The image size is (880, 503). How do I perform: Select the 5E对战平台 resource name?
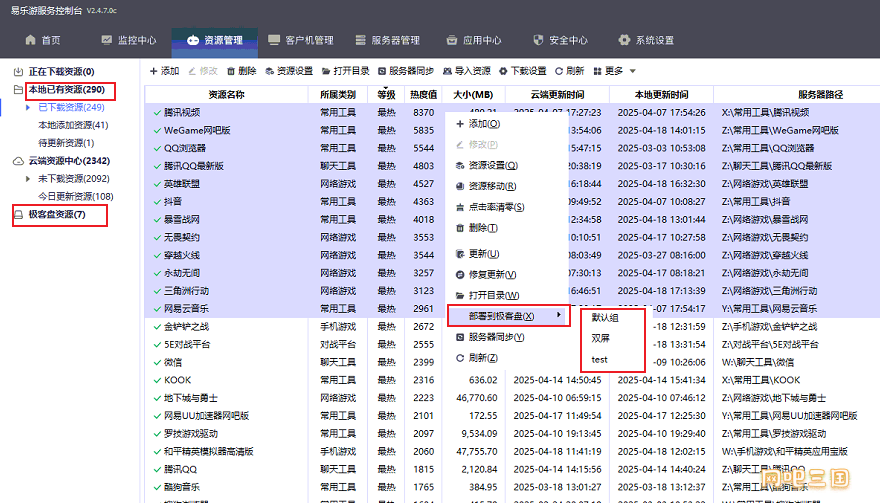(x=187, y=344)
